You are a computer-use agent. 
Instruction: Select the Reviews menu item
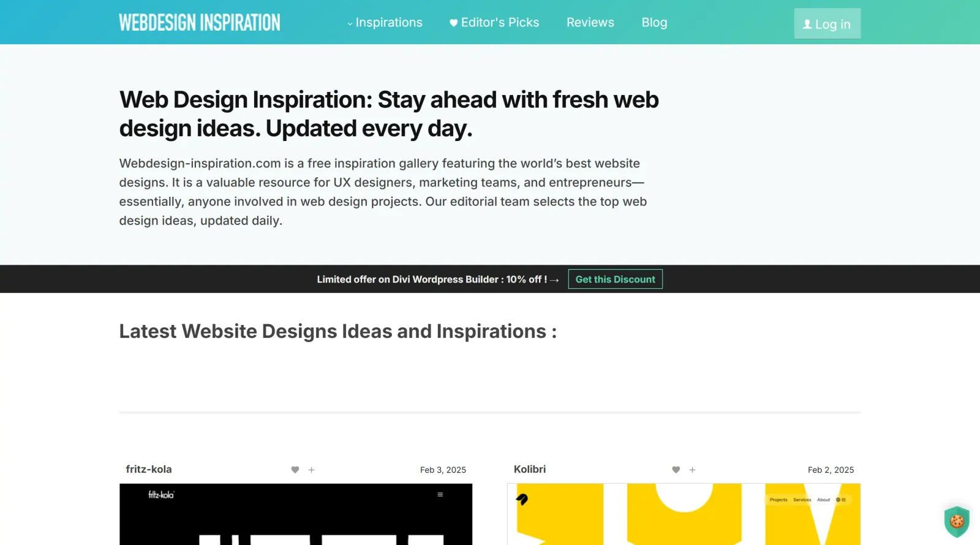[590, 22]
